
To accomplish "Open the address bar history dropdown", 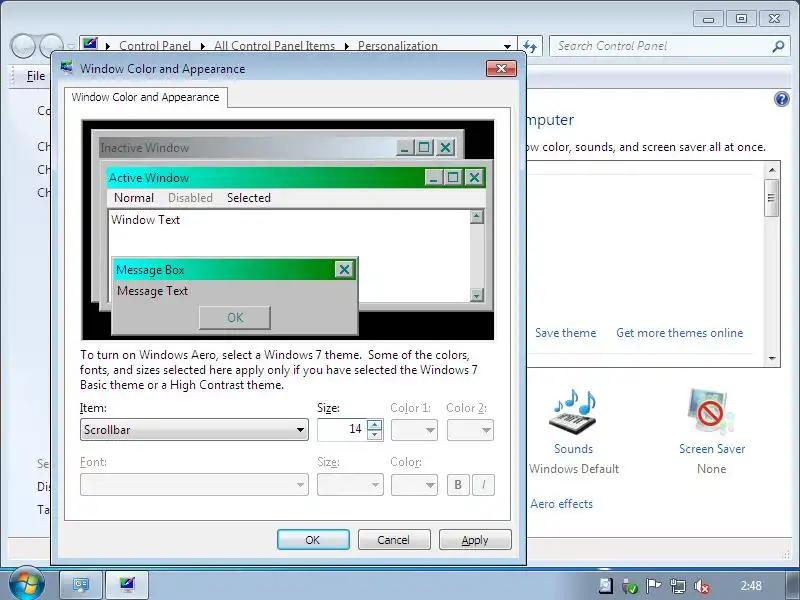I will [x=507, y=46].
